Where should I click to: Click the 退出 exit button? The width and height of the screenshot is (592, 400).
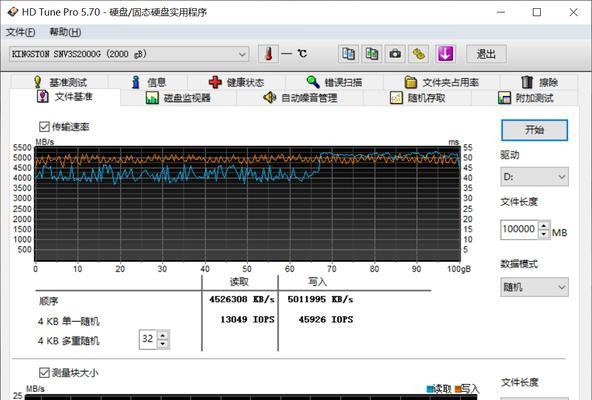pos(486,54)
